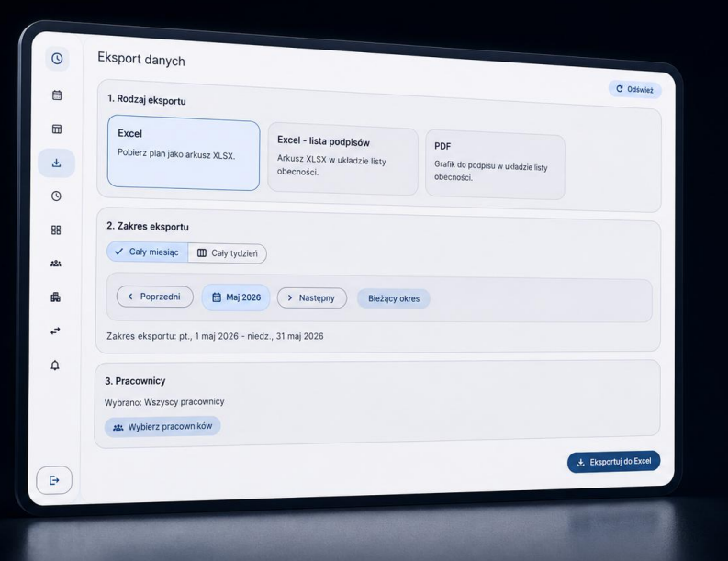Click the Bieżący okres button

point(394,298)
